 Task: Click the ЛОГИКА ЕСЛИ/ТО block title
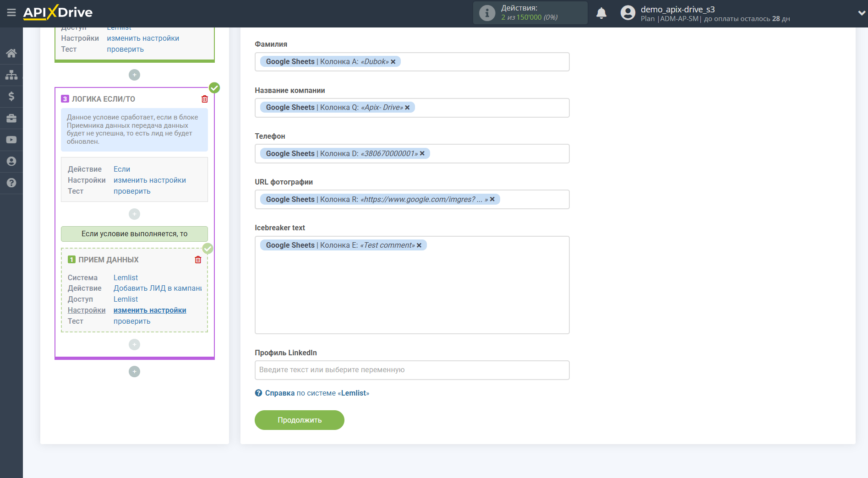tap(104, 99)
